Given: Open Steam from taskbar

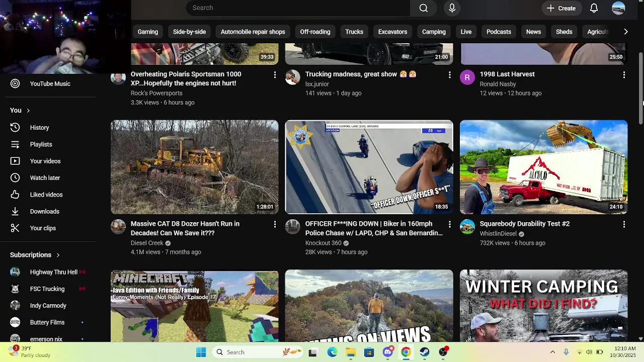Looking at the screenshot, I should coord(425,352).
